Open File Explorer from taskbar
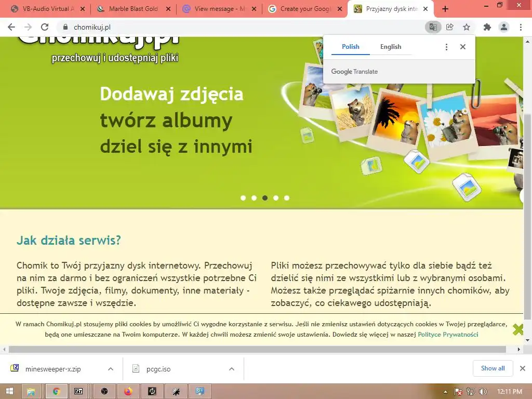Image resolution: width=532 pixels, height=399 pixels. 31,391
